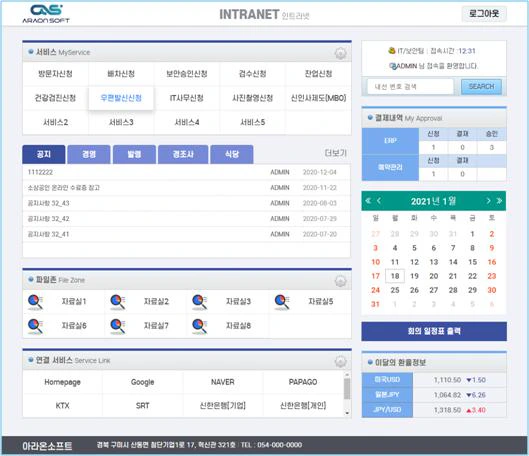
Task: Open the gear icon in Service Link panel
Action: point(340,361)
